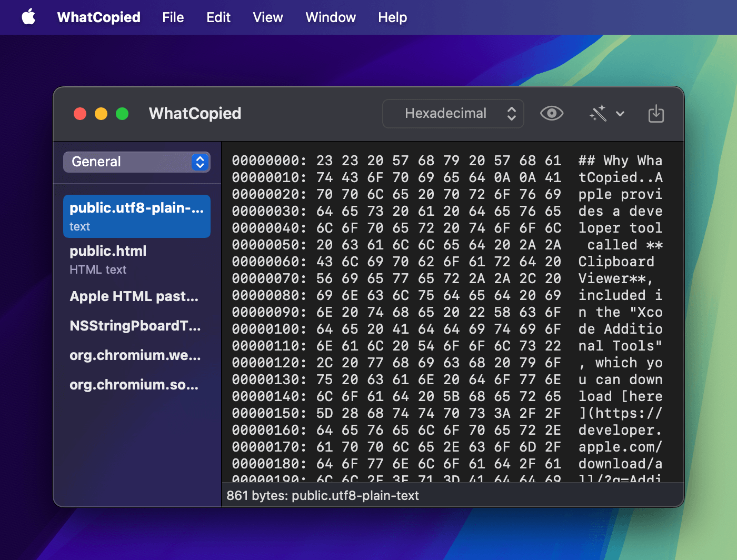This screenshot has width=737, height=560.
Task: Click the green zoom window button
Action: click(x=122, y=114)
